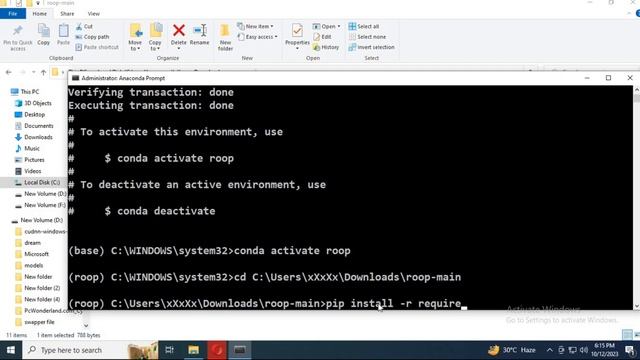Open the Share ribbon tab

click(67, 13)
